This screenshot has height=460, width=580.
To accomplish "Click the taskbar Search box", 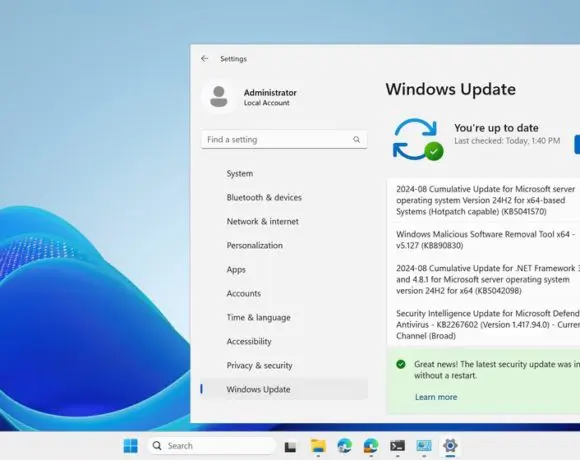I will 212,446.
